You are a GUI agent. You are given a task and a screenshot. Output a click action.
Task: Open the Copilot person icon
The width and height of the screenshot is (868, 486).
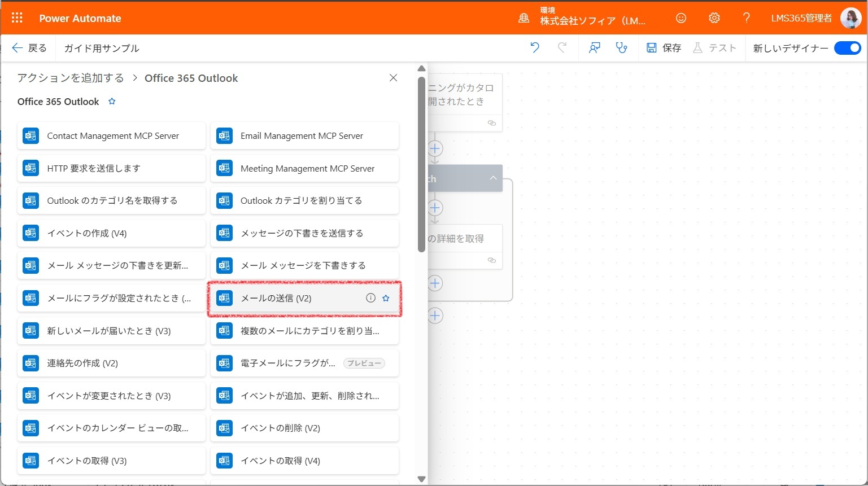(594, 48)
